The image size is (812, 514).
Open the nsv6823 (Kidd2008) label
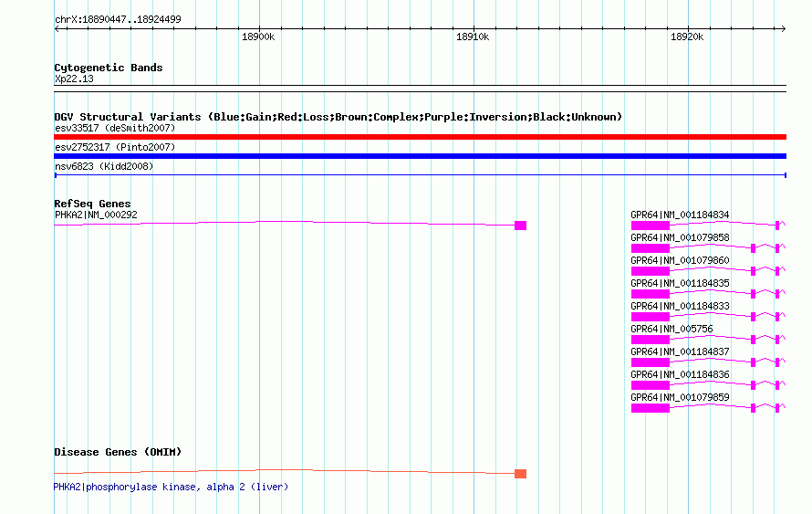click(x=104, y=166)
